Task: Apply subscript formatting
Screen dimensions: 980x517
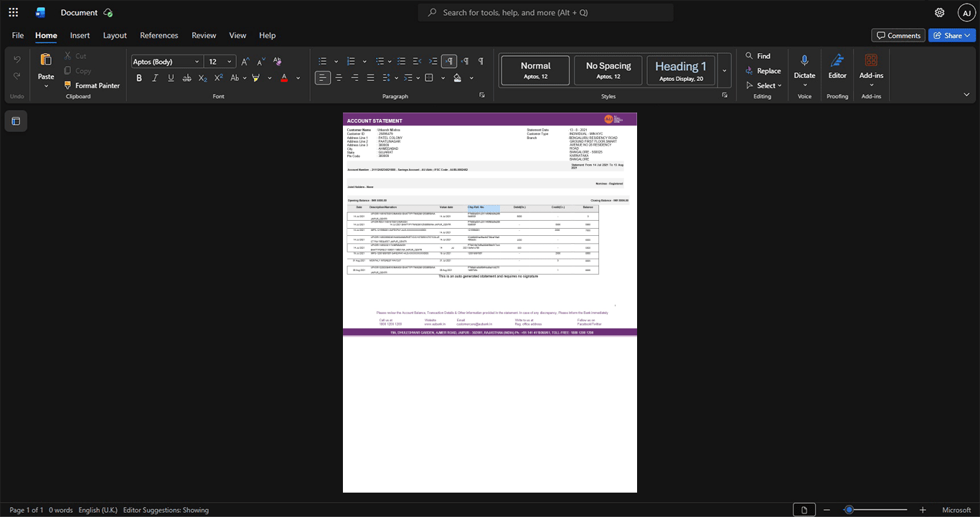Action: tap(203, 77)
